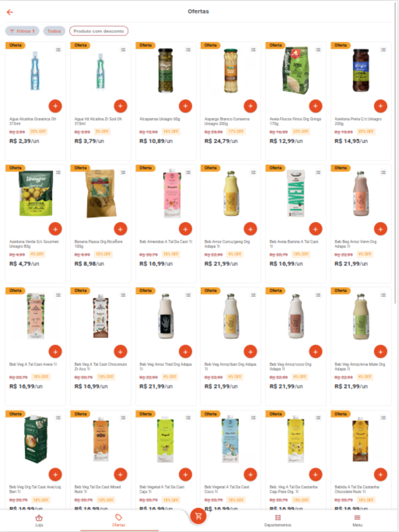399x532 pixels.
Task: Switch to the Loja tab
Action: pos(39,520)
